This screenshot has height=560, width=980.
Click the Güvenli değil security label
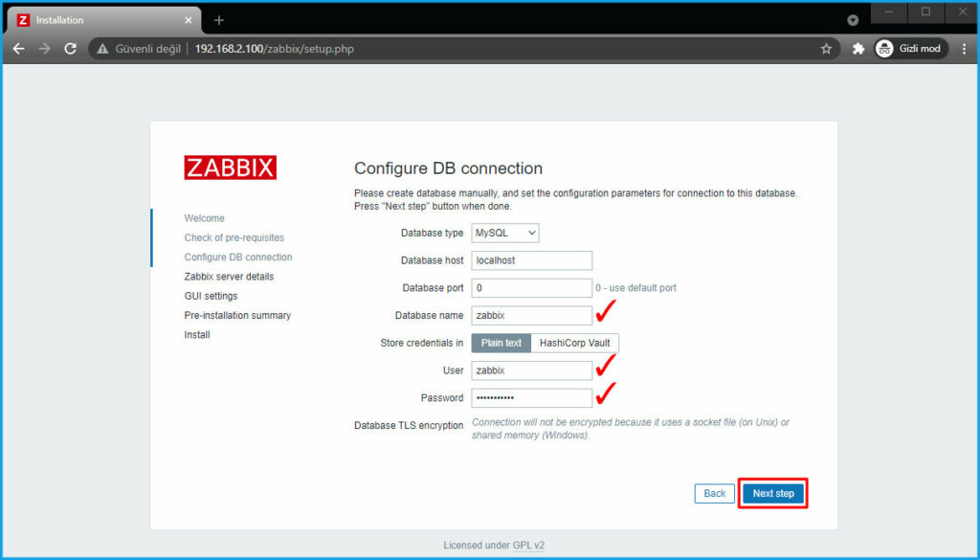click(x=148, y=49)
